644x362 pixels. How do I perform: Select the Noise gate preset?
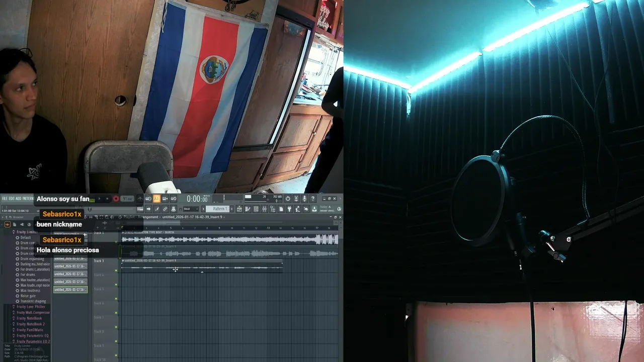coord(28,296)
